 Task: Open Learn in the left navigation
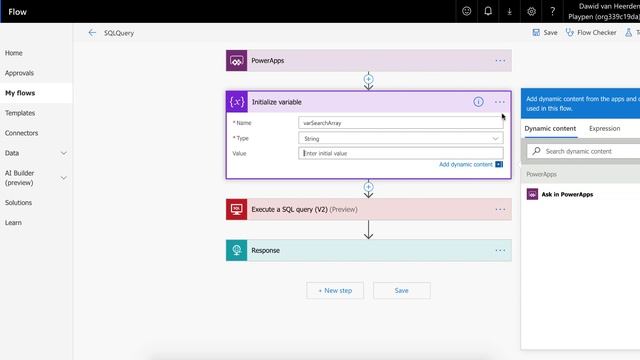pyautogui.click(x=13, y=223)
